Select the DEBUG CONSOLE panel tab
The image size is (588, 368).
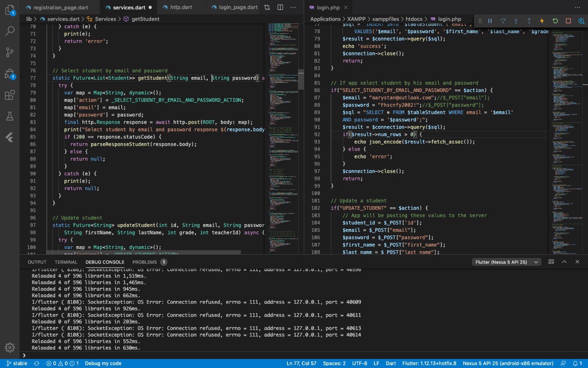tap(105, 262)
